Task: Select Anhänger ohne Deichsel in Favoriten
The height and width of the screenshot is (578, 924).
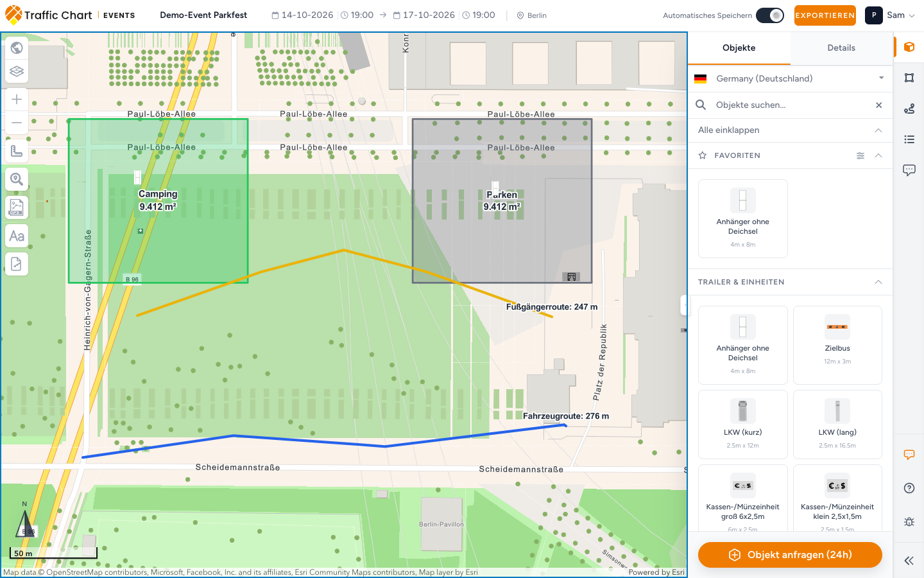Action: click(x=743, y=218)
